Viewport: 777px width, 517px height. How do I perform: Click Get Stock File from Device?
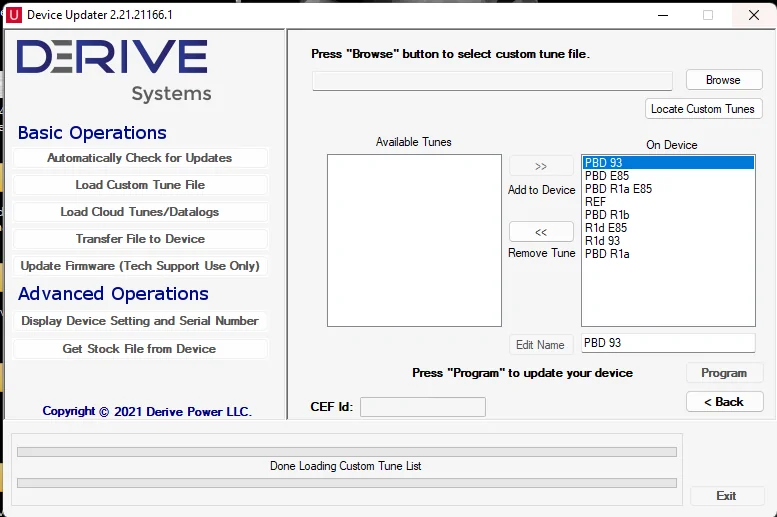[x=140, y=349]
